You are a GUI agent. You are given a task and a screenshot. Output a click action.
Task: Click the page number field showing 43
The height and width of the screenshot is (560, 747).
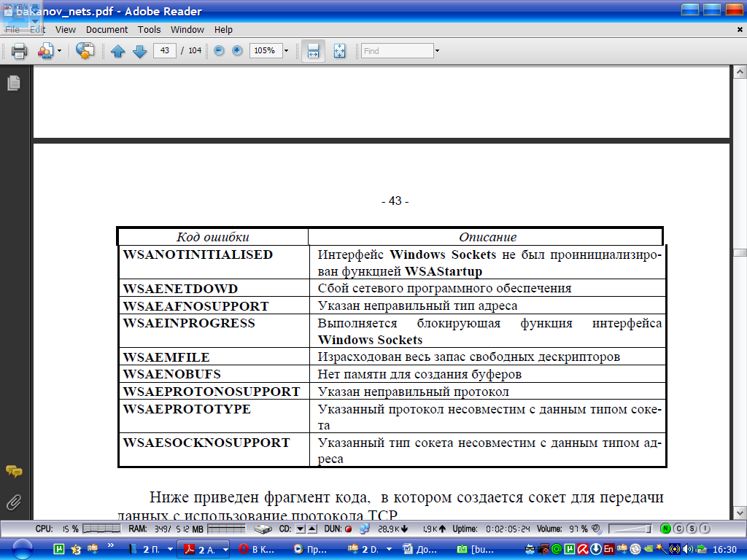point(165,50)
